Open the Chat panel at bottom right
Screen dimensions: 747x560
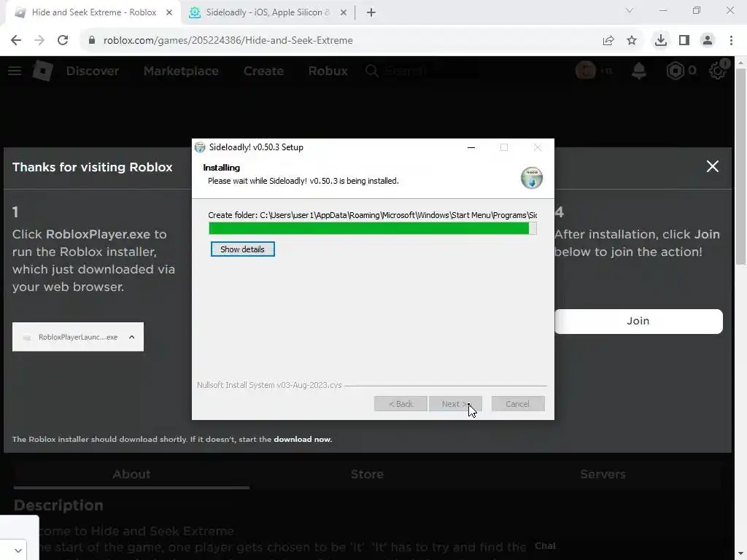[x=545, y=545]
